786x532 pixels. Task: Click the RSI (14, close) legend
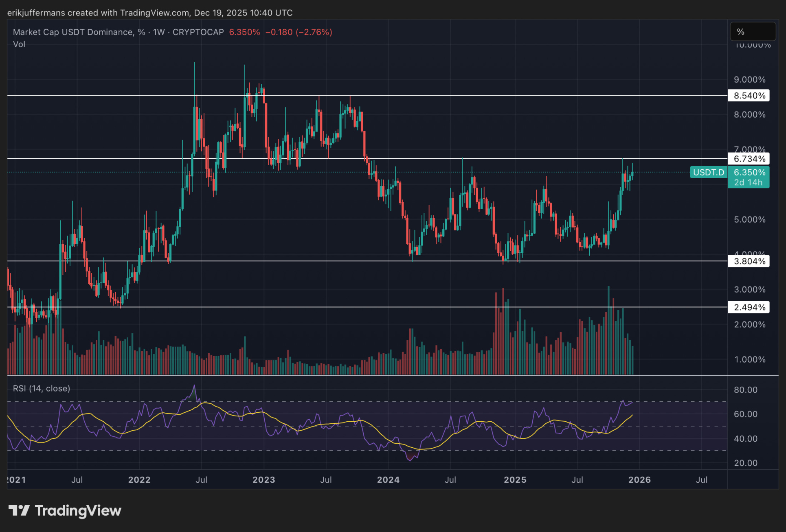click(42, 388)
